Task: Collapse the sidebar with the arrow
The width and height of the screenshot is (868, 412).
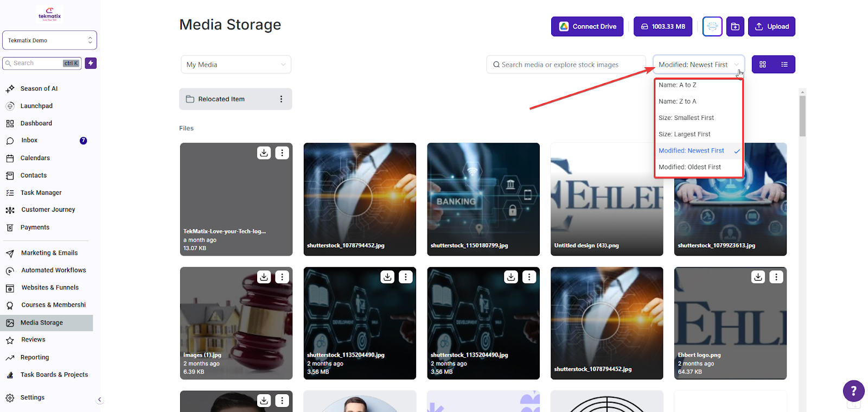Action: [99, 400]
